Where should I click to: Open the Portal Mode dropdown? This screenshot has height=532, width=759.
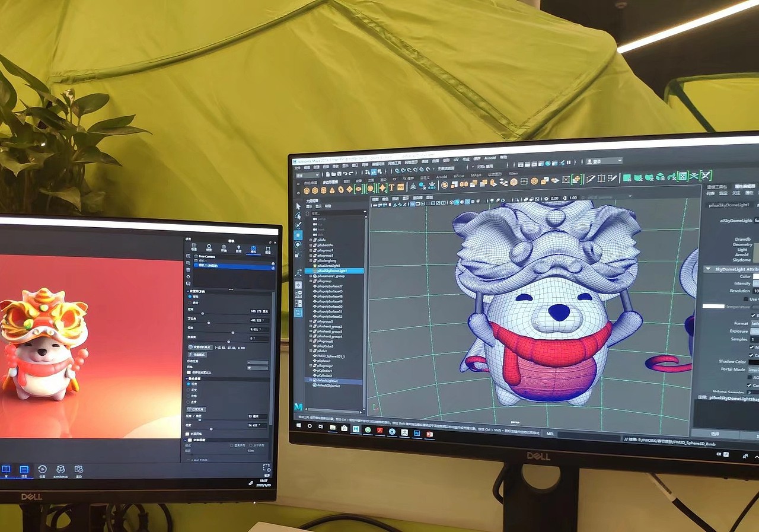point(754,369)
